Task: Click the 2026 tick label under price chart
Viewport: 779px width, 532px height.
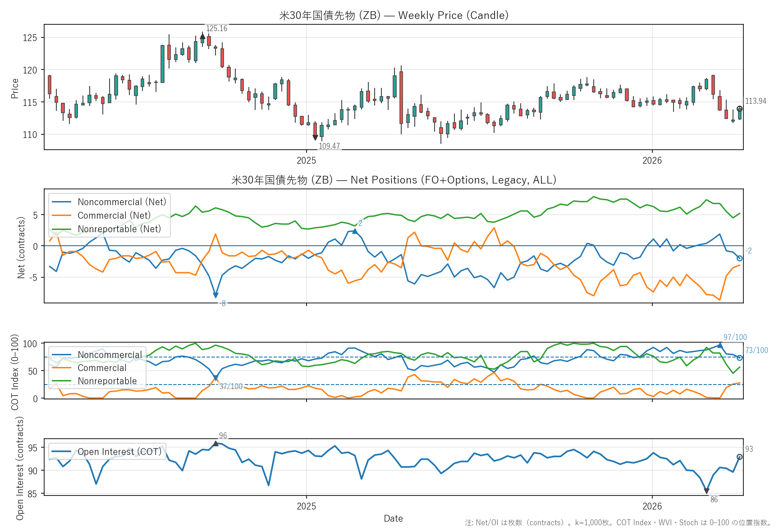Action: 652,161
